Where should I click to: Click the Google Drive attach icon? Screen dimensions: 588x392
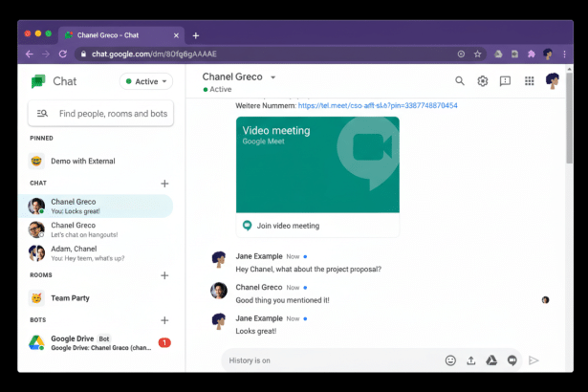491,360
